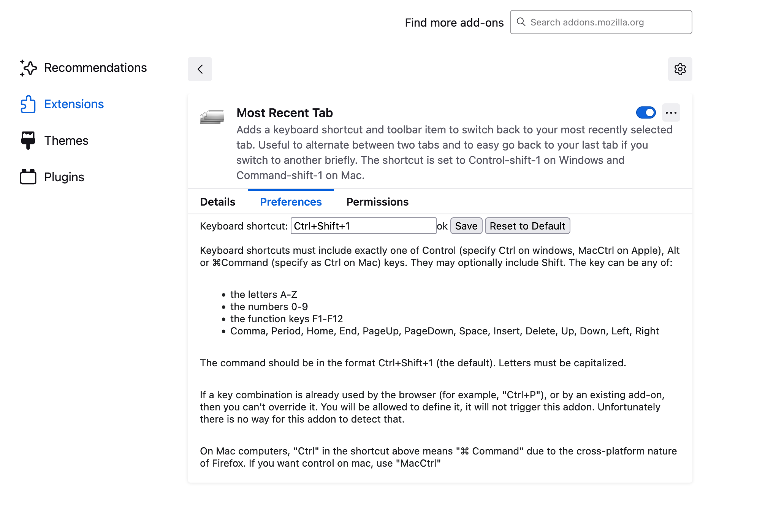Image resolution: width=776 pixels, height=532 pixels.
Task: Focus the Keyboard shortcut input field
Action: pyautogui.click(x=363, y=226)
